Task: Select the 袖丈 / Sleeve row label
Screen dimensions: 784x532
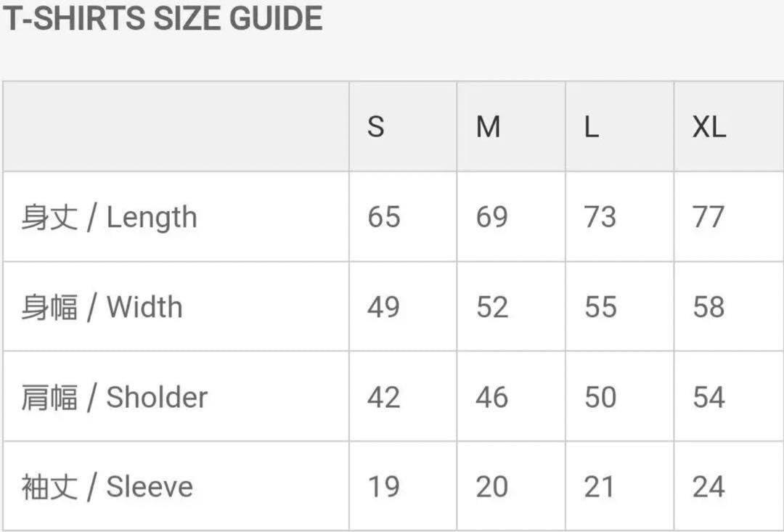Action: [x=107, y=486]
